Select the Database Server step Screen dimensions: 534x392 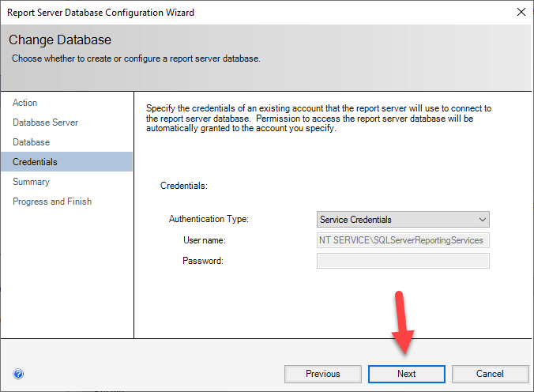45,122
